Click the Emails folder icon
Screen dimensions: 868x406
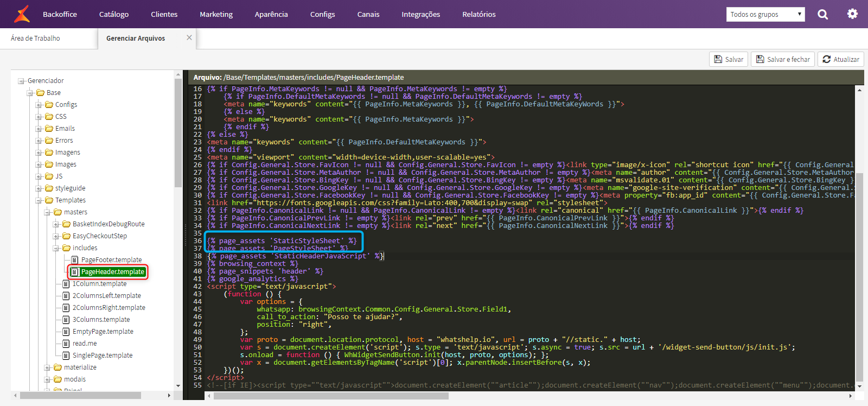tap(49, 129)
